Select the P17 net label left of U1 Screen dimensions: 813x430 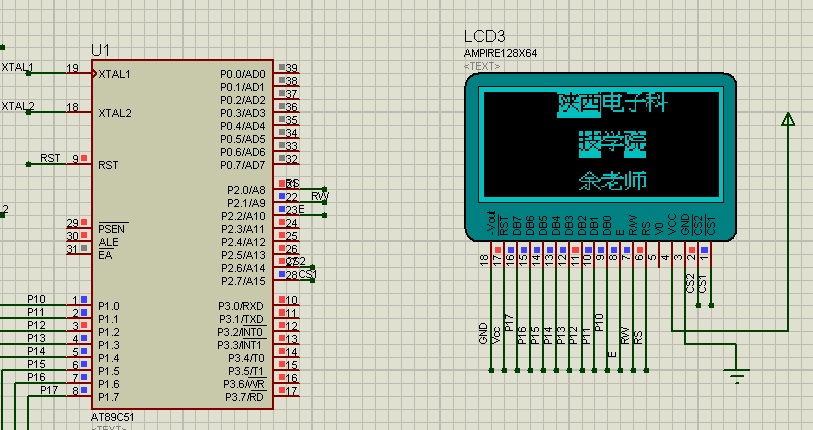tap(50, 390)
